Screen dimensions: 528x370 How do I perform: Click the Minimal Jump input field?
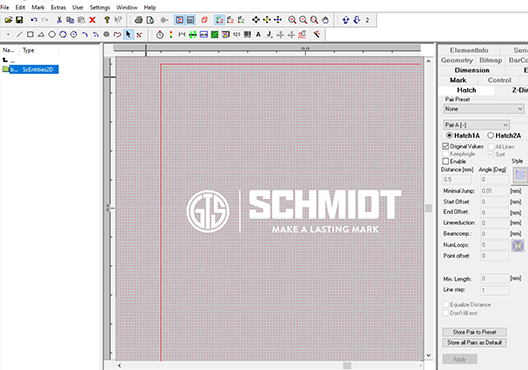[x=494, y=191]
